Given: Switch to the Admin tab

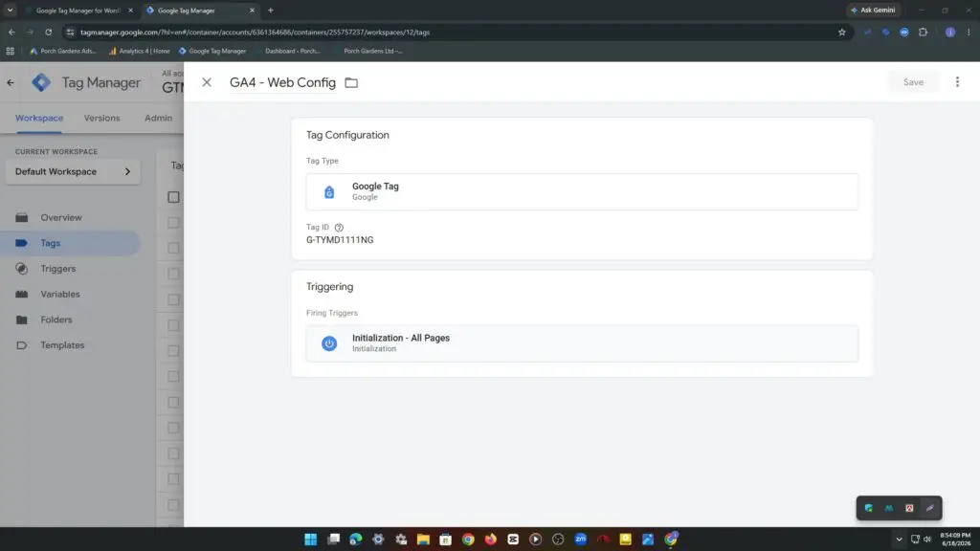Looking at the screenshot, I should [x=158, y=118].
